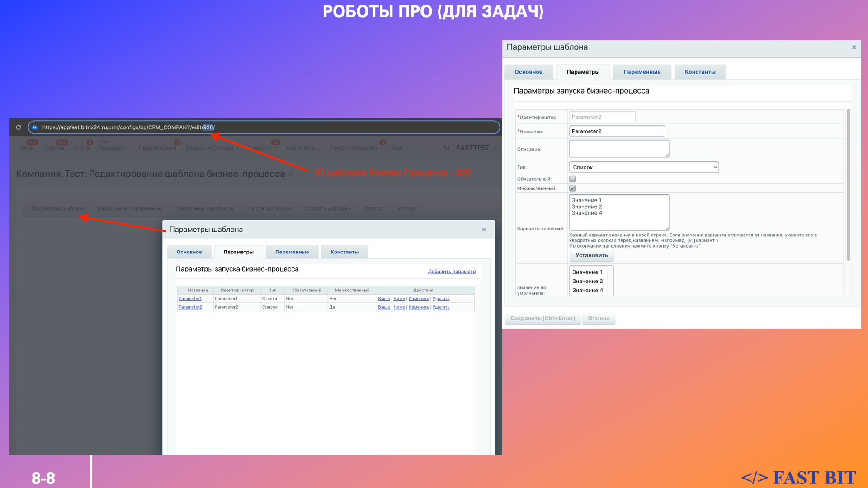Click the Название input field with Parameter2

pos(617,131)
